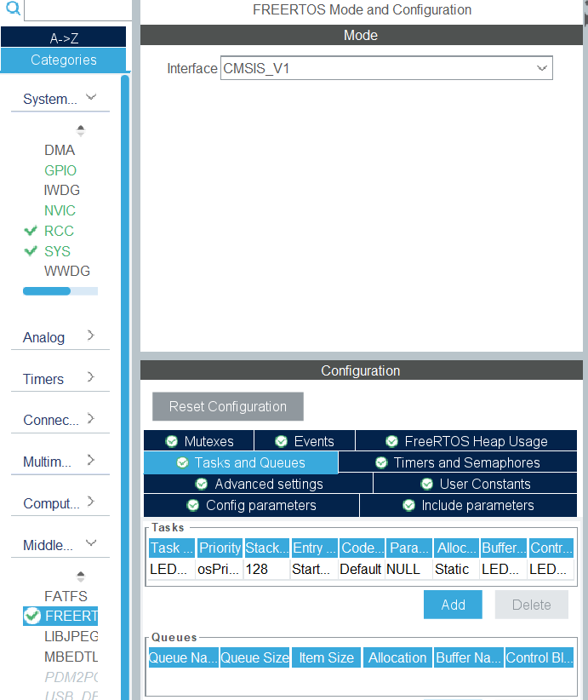Open the Mutexes tab
Viewport: 588px width, 700px height.
[x=199, y=441]
